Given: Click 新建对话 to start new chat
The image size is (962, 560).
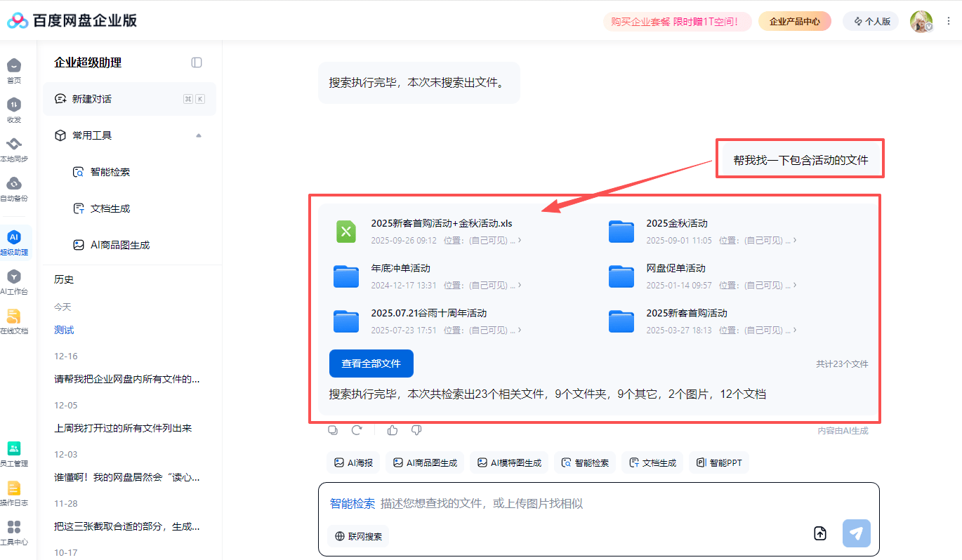Looking at the screenshot, I should [x=91, y=99].
